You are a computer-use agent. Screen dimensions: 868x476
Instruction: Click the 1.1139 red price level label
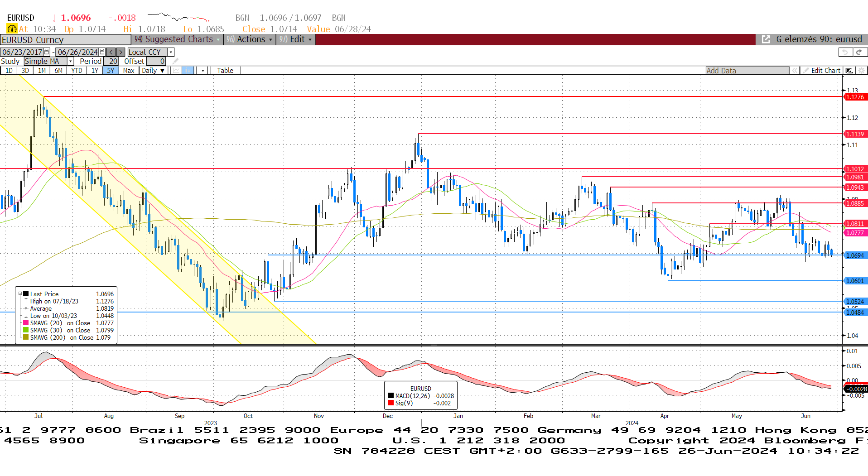pos(855,134)
